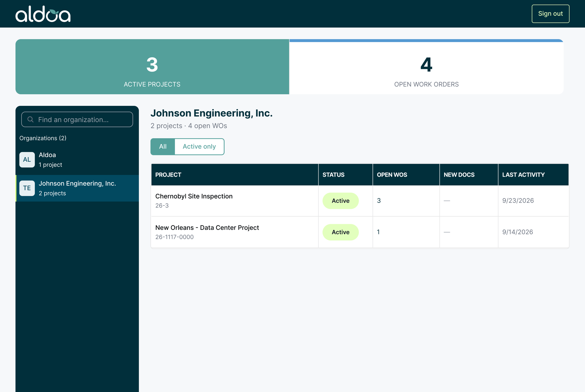Click open WOs count 3 for Chernobyl

379,201
